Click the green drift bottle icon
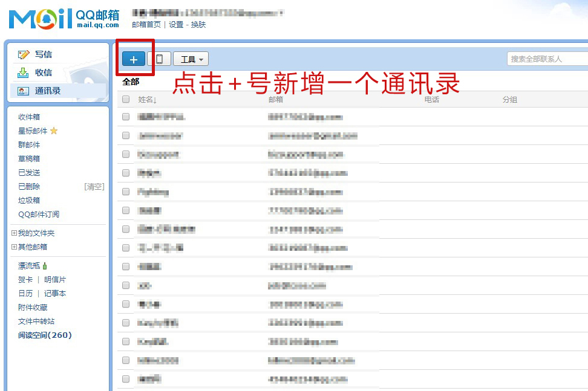 click(x=45, y=266)
